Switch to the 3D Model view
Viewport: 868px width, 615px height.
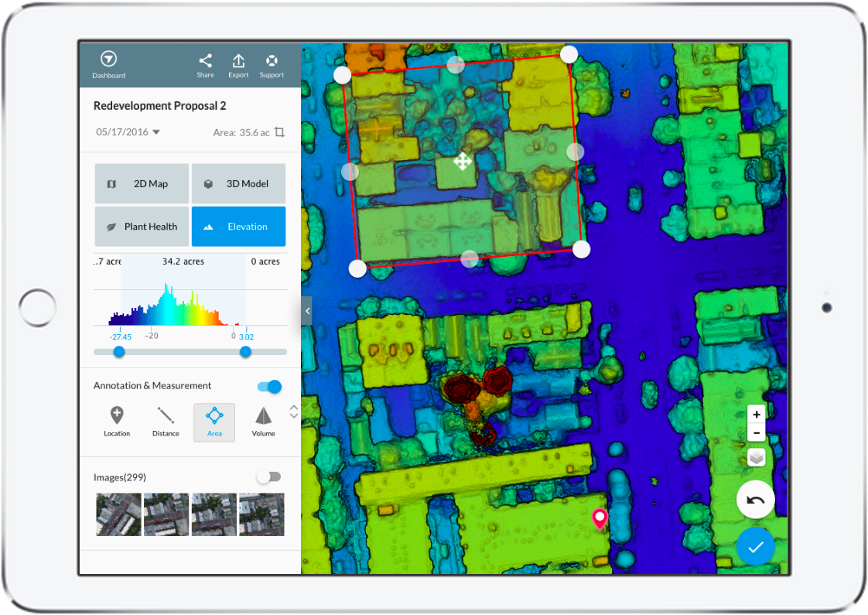238,183
